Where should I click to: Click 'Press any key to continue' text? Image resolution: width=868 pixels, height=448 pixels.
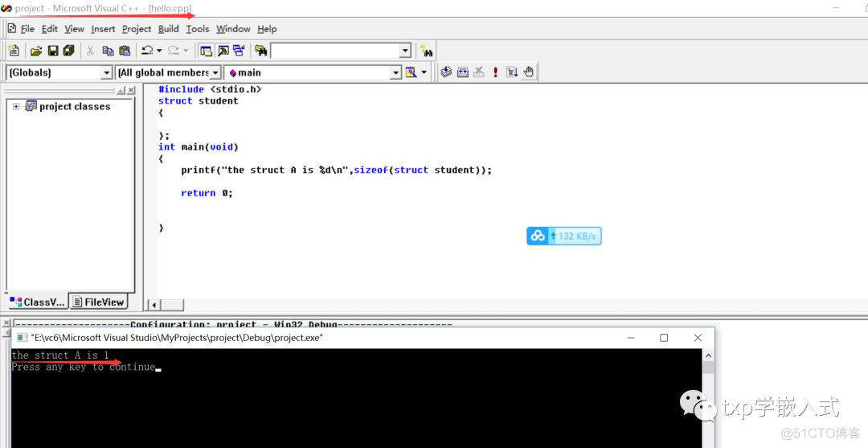click(84, 367)
